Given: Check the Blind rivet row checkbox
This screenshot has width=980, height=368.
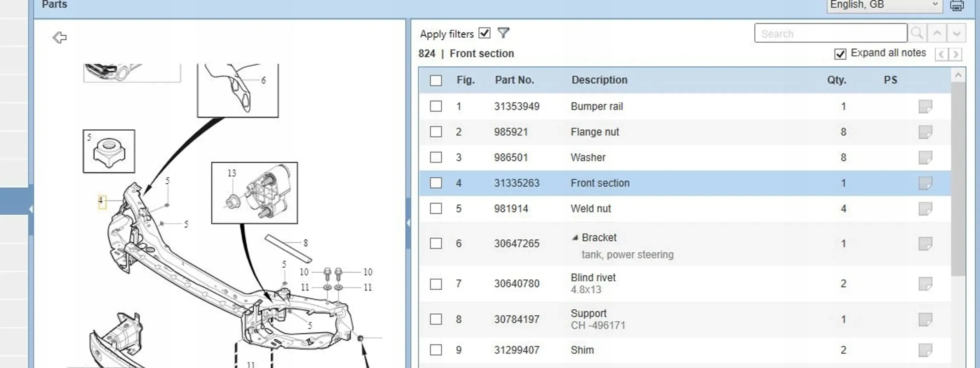Looking at the screenshot, I should point(436,284).
